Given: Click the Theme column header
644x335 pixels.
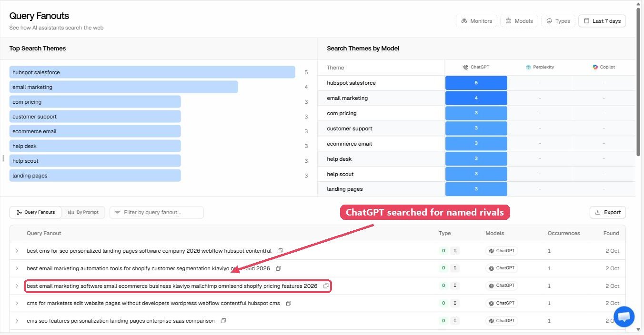Looking at the screenshot, I should [x=335, y=68].
